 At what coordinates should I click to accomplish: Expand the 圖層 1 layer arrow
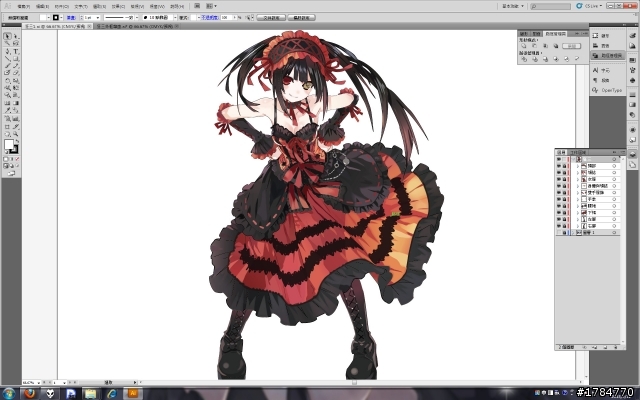(573, 232)
